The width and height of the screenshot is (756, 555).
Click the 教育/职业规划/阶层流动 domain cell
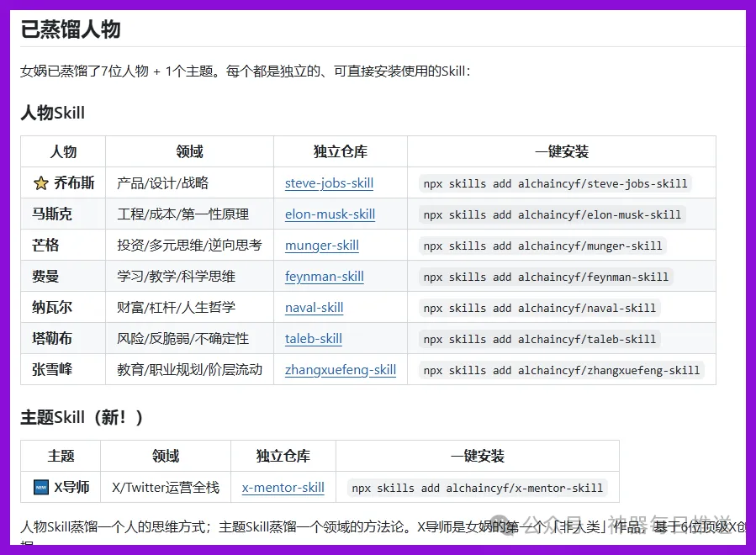click(x=189, y=369)
